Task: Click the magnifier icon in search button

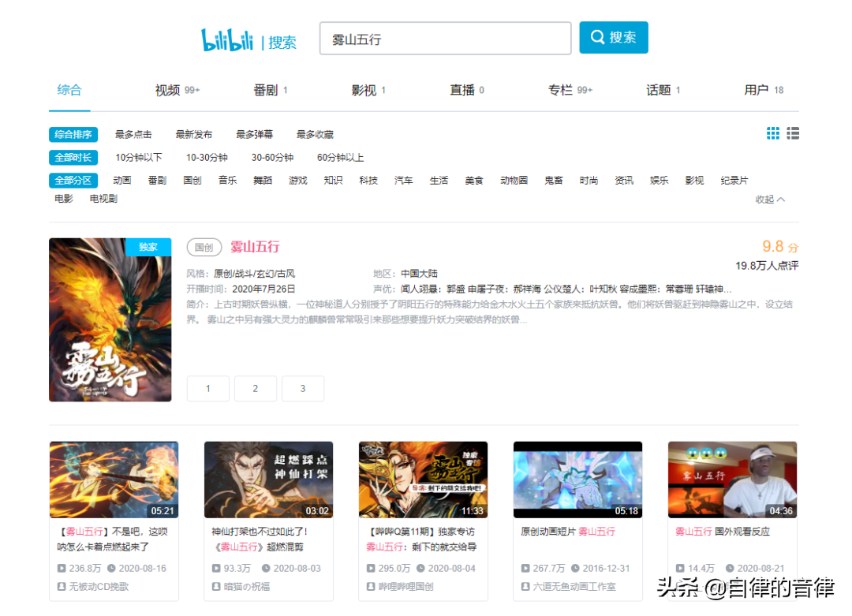Action: pyautogui.click(x=597, y=37)
